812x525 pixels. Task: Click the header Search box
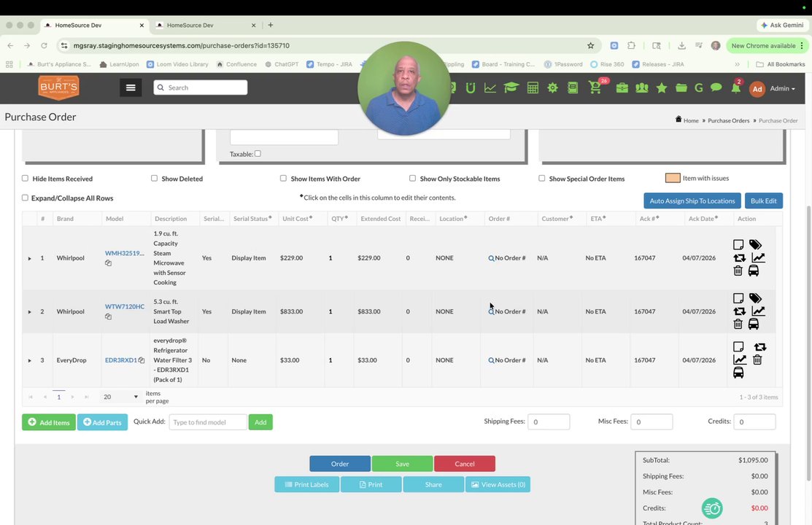201,87
